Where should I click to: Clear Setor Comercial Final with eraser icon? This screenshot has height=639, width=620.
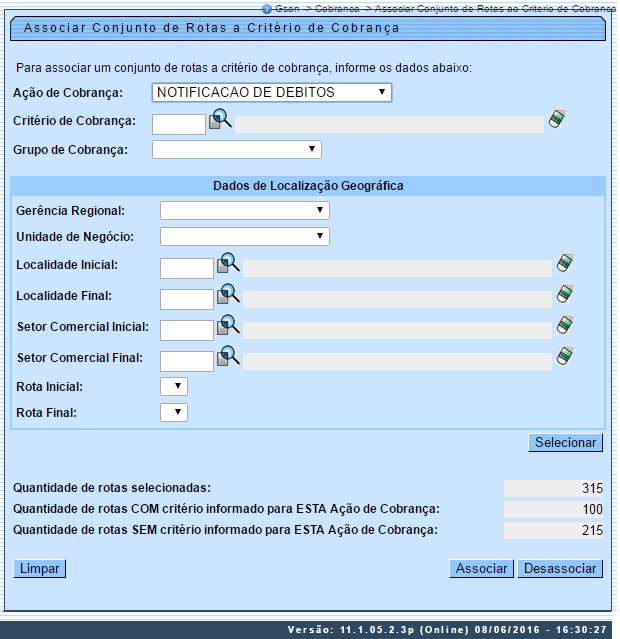pos(566,355)
